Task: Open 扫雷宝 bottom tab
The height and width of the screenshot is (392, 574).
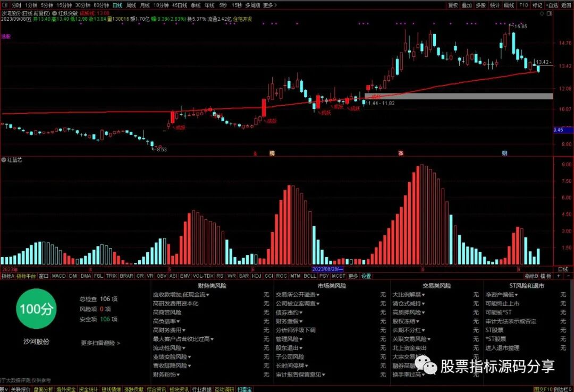Action: click(244, 389)
